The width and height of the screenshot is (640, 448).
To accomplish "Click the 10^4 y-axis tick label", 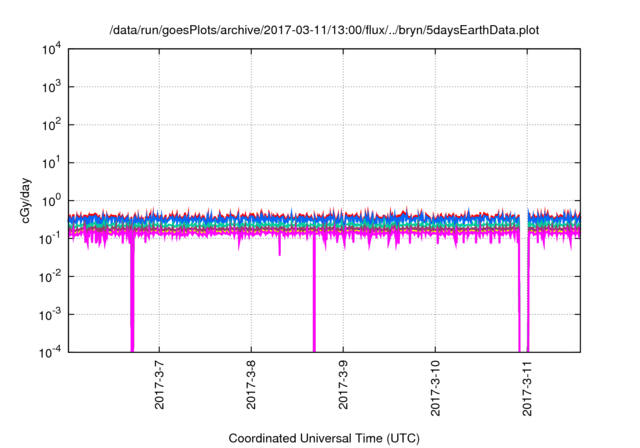I will [x=51, y=49].
